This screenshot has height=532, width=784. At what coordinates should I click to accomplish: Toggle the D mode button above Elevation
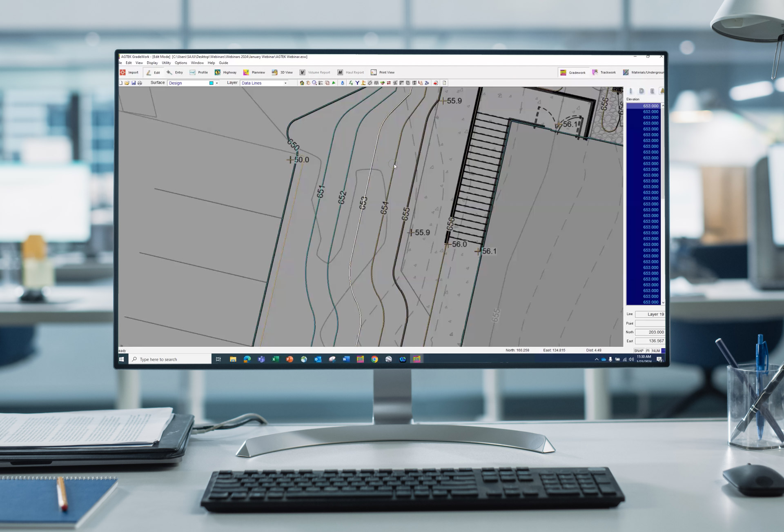pos(641,91)
